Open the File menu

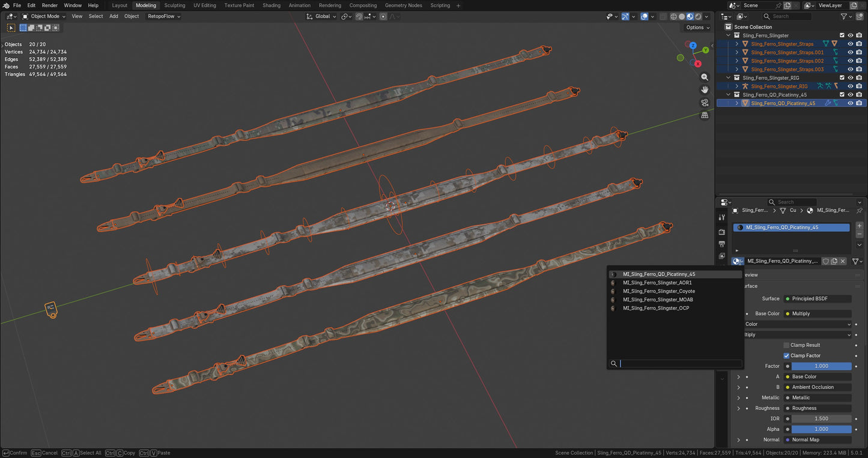coord(17,5)
